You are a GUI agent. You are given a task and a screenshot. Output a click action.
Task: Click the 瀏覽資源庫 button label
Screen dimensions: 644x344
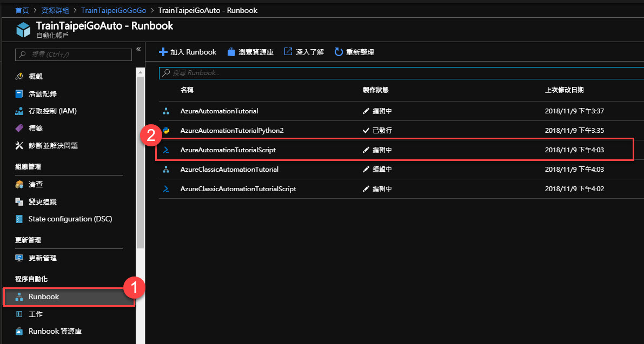256,52
